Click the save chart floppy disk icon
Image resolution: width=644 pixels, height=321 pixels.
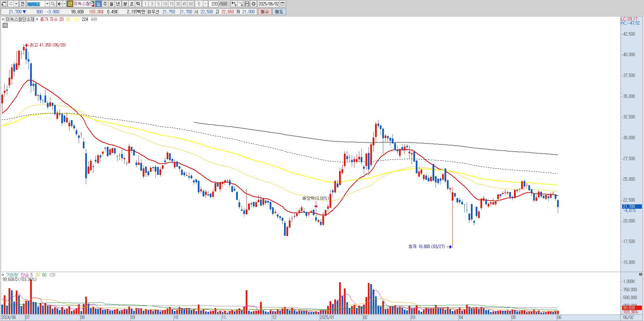(x=247, y=4)
